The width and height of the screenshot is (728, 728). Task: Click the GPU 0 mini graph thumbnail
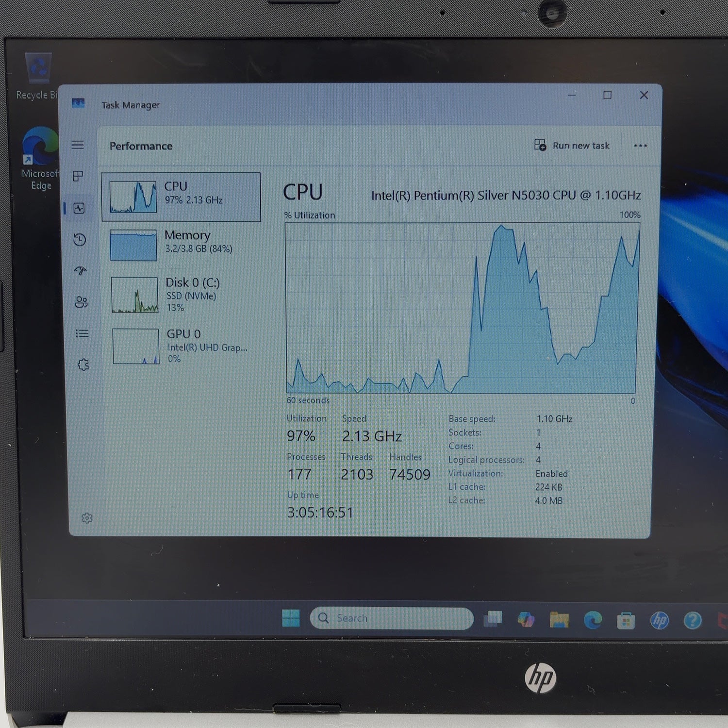tap(136, 347)
